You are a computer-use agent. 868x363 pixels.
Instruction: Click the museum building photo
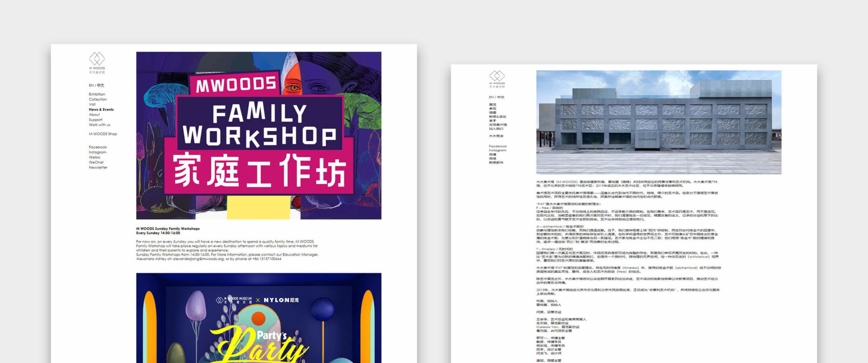(x=659, y=122)
